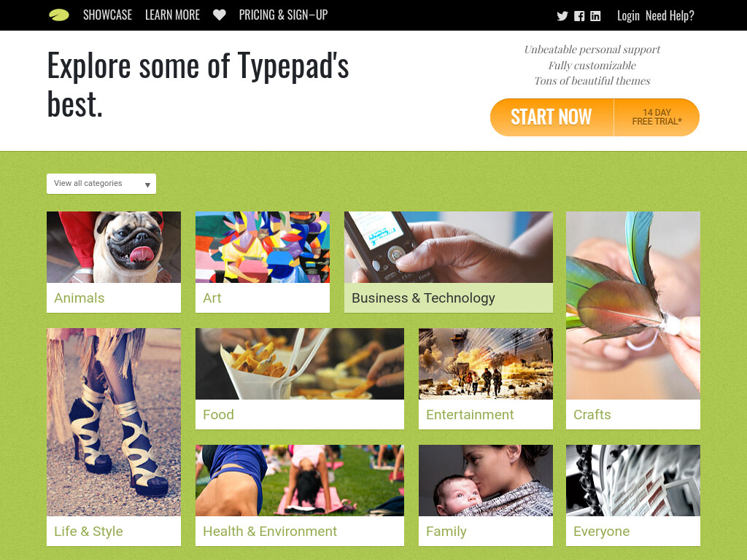Open the Crafts feather image tile

[633, 306]
